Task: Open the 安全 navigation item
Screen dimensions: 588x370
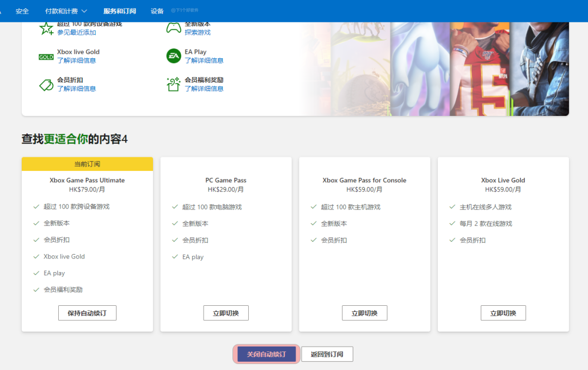Action: point(22,11)
